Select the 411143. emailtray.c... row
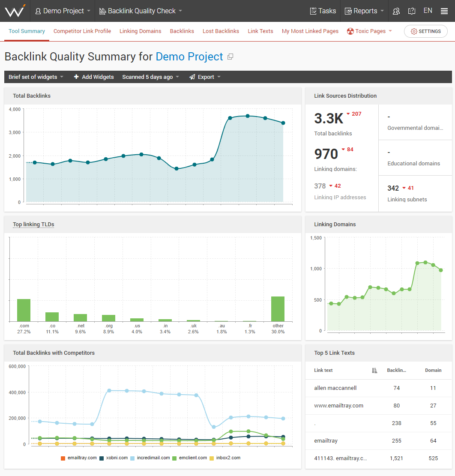 [378, 458]
